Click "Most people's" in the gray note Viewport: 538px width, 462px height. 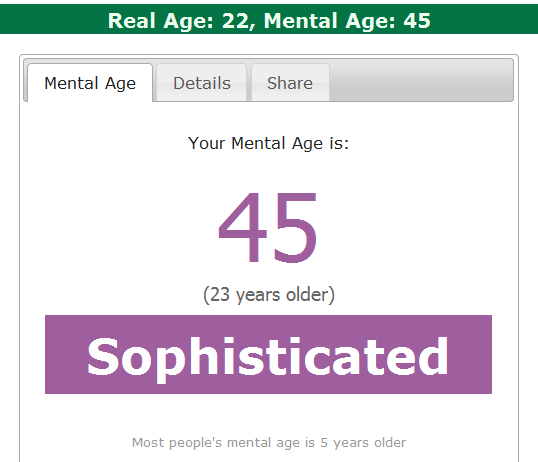(177, 442)
